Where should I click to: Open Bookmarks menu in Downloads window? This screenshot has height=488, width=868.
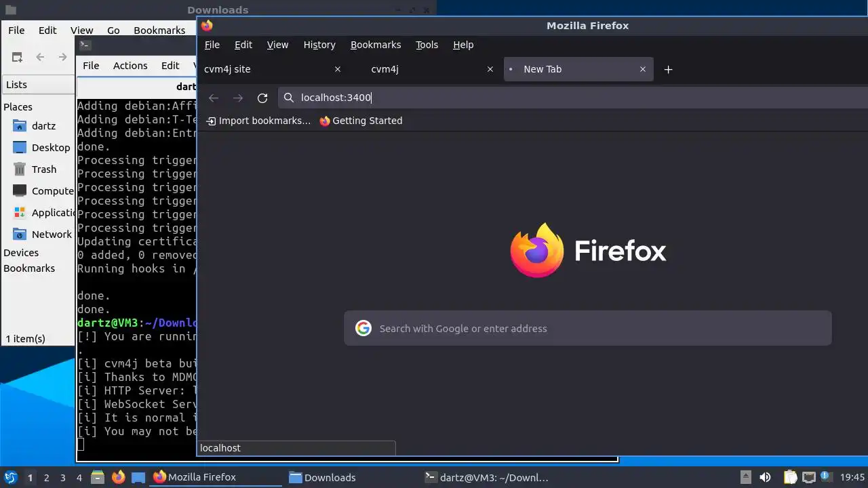[x=159, y=30]
